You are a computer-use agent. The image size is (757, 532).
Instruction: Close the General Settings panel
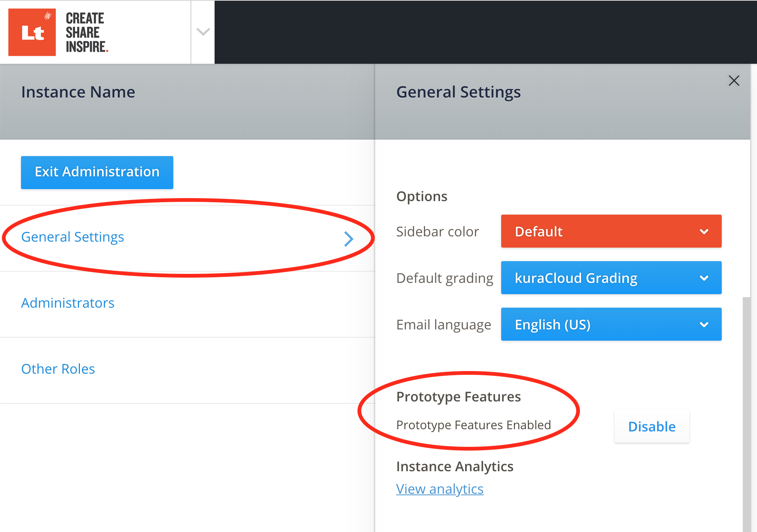click(734, 81)
